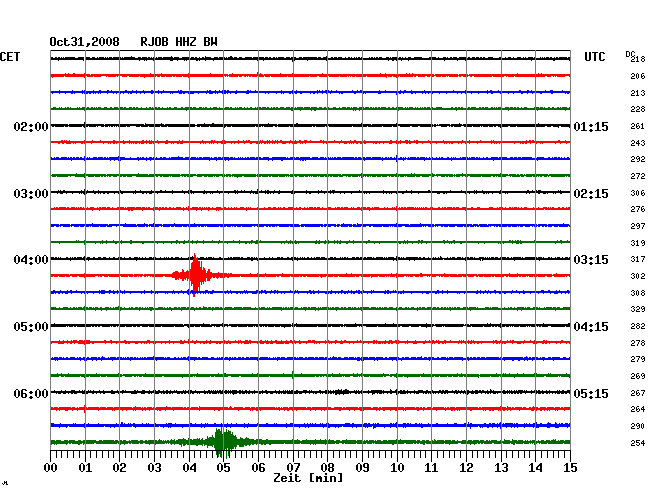The image size is (650, 494).
Task: Click the DC offset value 290
Action: pos(638,426)
